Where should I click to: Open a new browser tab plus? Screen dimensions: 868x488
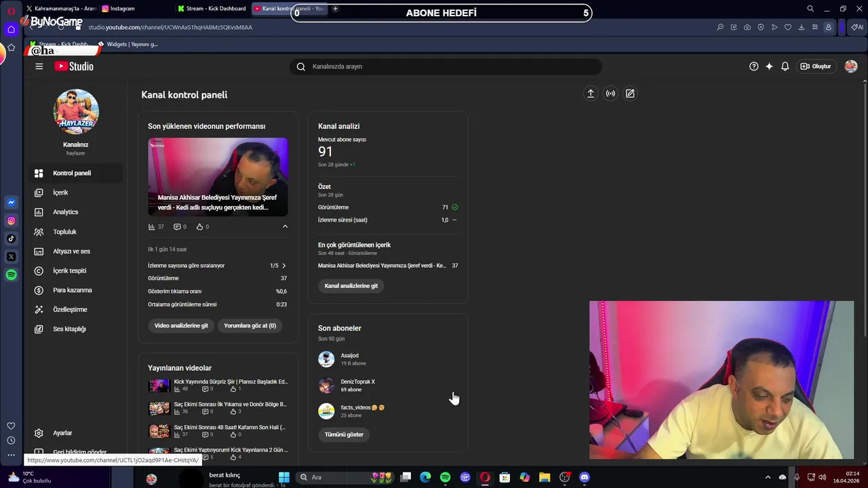(x=335, y=9)
